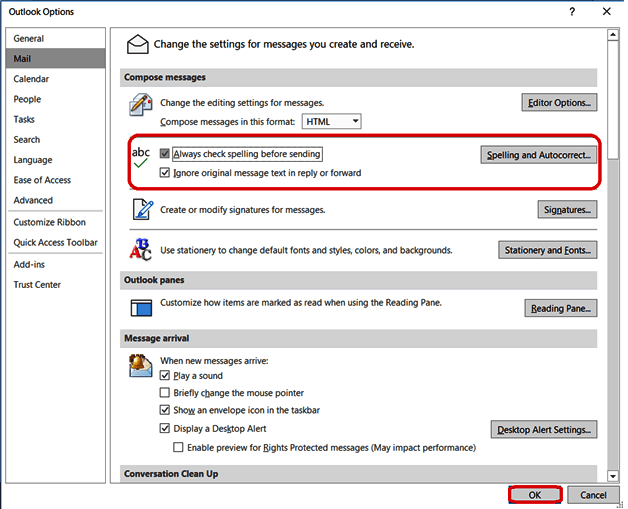Click the abc spelling check icon
The image size is (628, 509).
click(141, 157)
